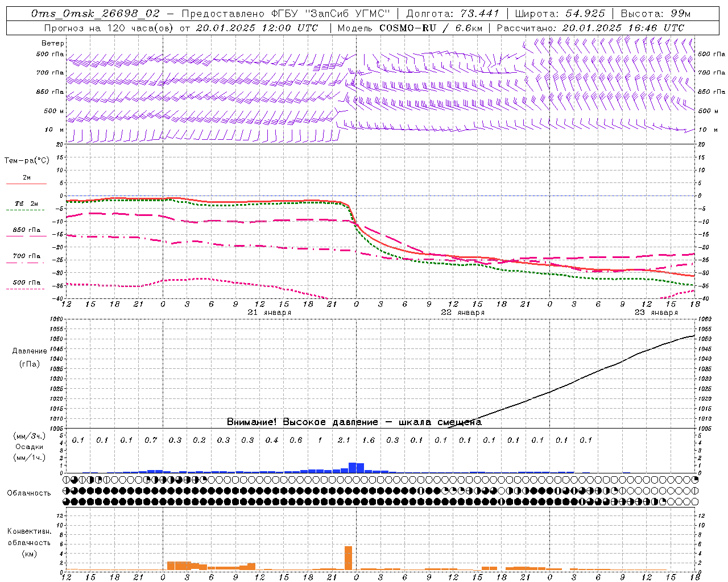The image size is (728, 582).
Task: Select the 'Широта: 54.925' latitude text
Action: tap(560, 14)
